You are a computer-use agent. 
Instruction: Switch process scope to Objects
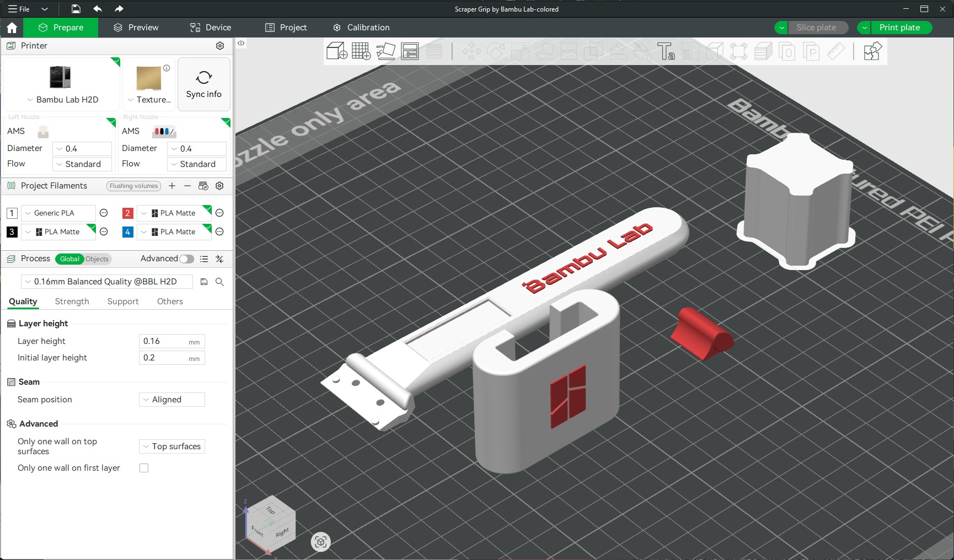pos(97,259)
